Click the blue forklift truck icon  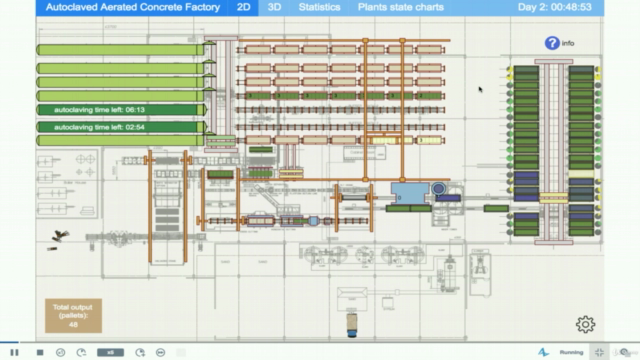click(x=352, y=325)
